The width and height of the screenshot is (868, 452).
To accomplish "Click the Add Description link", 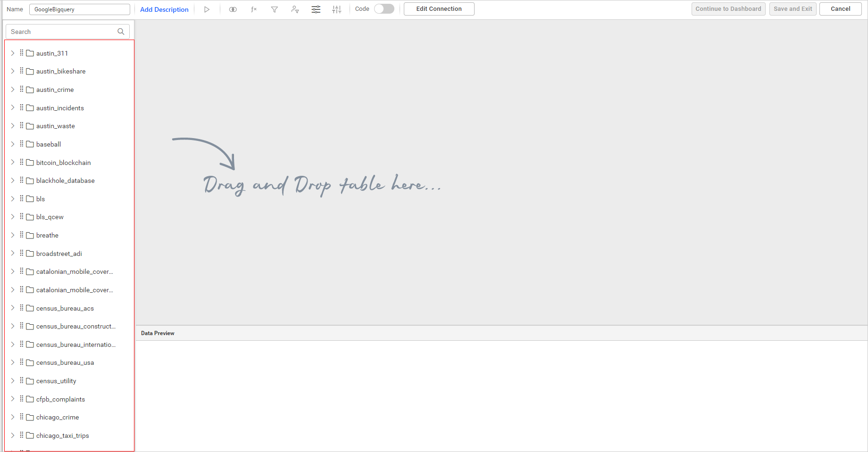I will (x=164, y=9).
